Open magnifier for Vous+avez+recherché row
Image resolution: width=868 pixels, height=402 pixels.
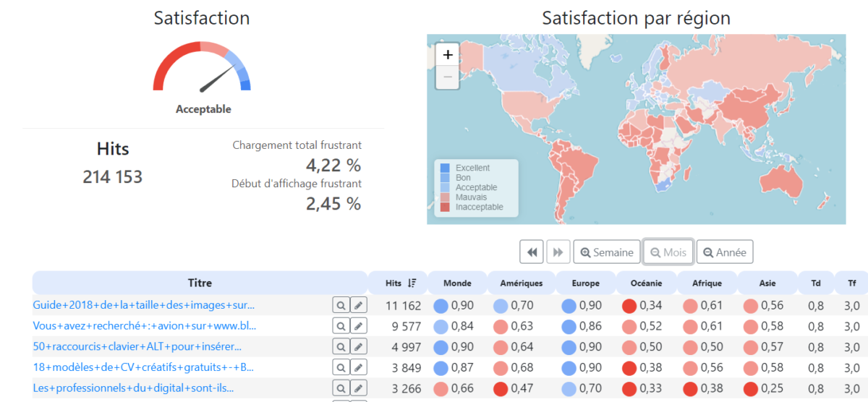coord(341,326)
